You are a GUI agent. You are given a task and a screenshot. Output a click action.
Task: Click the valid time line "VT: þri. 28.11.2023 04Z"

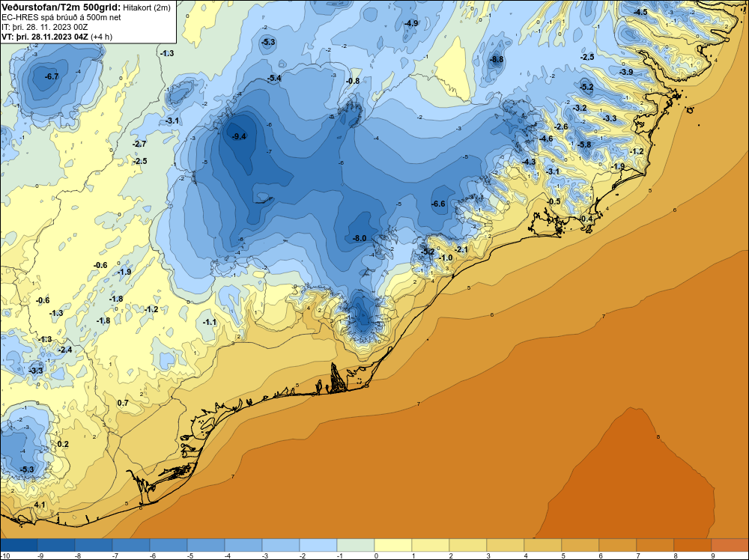pyautogui.click(x=46, y=37)
